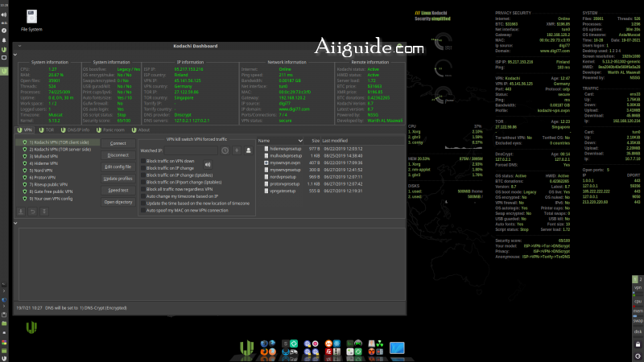Click the download icon below the VPN list
This screenshot has height=362, width=644.
[x=21, y=212]
